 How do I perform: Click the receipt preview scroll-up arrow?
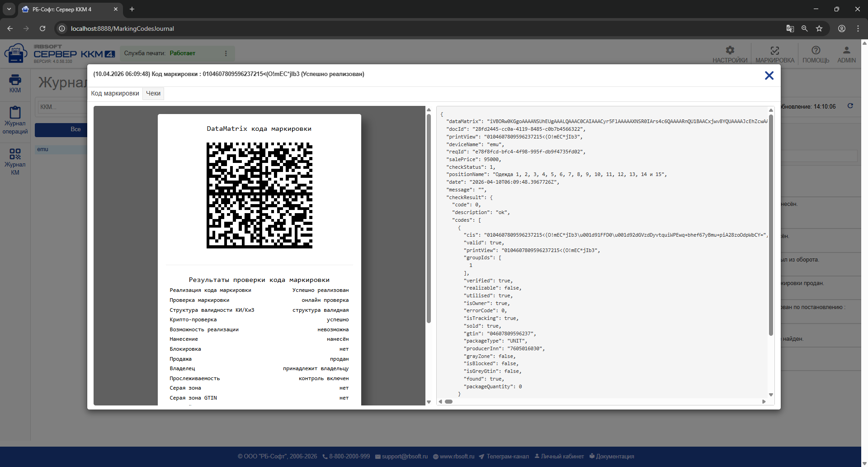coord(429,110)
